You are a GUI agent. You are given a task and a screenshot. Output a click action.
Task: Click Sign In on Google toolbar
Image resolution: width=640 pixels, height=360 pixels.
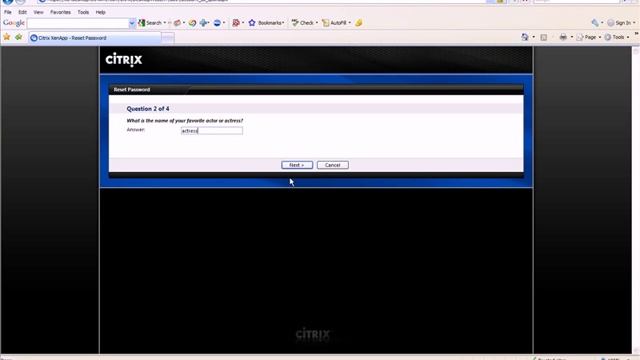click(619, 23)
